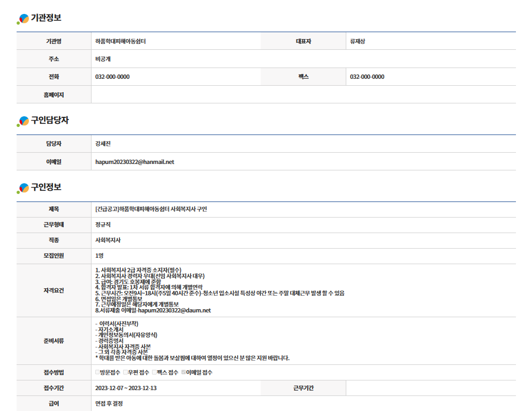This screenshot has height=411, width=532.
Task: Check the 방문접수 checkbox
Action: tap(97, 372)
